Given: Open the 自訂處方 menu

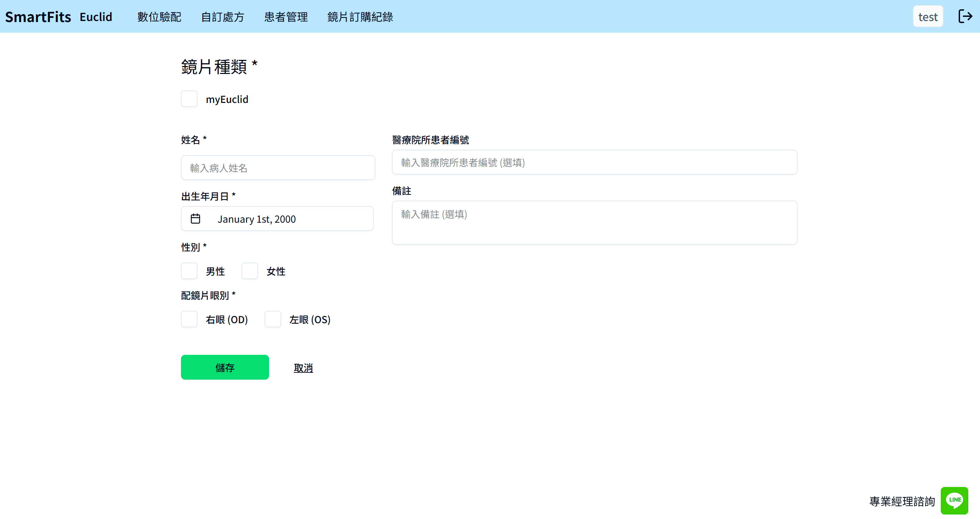Looking at the screenshot, I should tap(223, 17).
